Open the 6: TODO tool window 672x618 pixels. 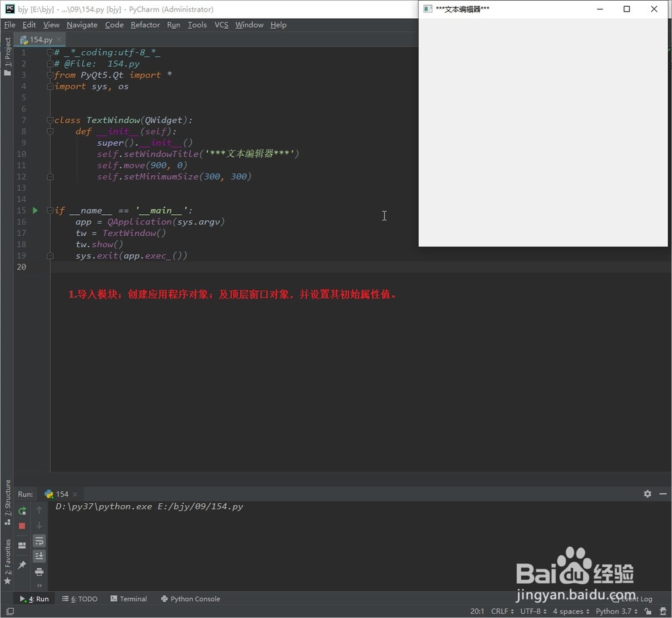pyautogui.click(x=80, y=599)
